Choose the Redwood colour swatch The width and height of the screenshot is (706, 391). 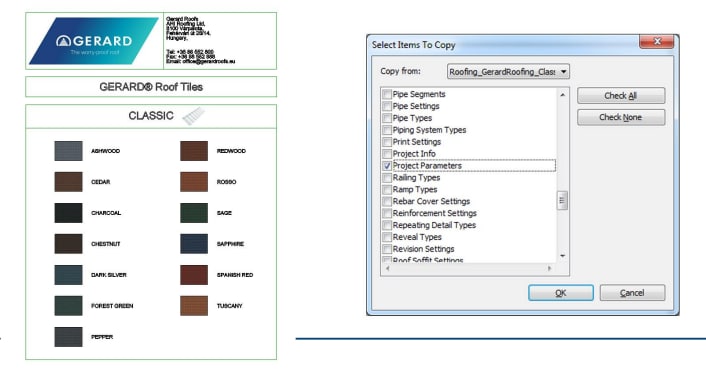tap(194, 151)
